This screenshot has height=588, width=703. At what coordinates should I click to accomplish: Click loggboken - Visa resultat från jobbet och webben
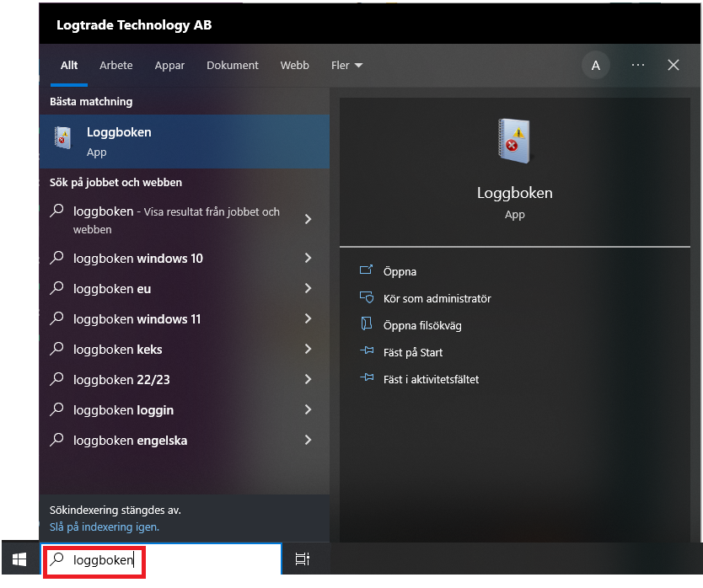tap(176, 220)
